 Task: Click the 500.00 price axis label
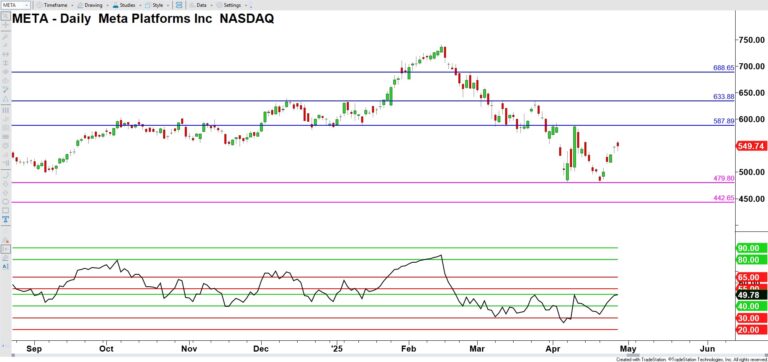(752, 172)
